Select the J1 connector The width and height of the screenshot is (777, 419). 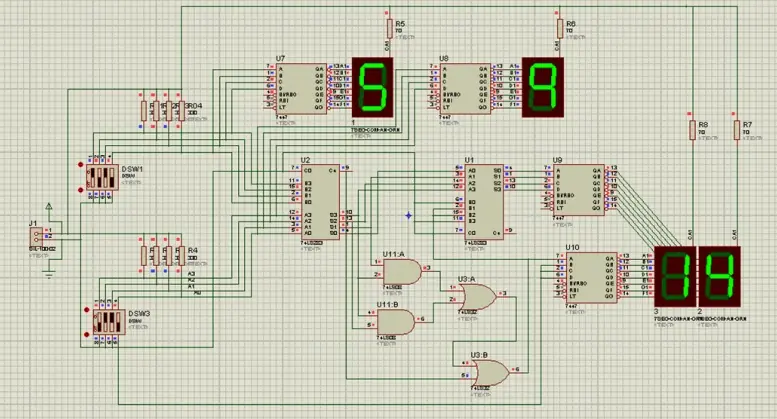click(x=36, y=237)
